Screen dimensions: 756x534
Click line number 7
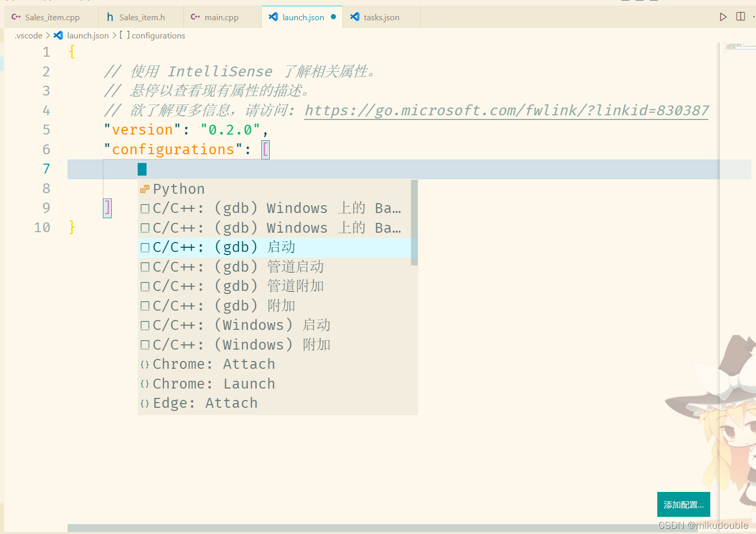[46, 169]
